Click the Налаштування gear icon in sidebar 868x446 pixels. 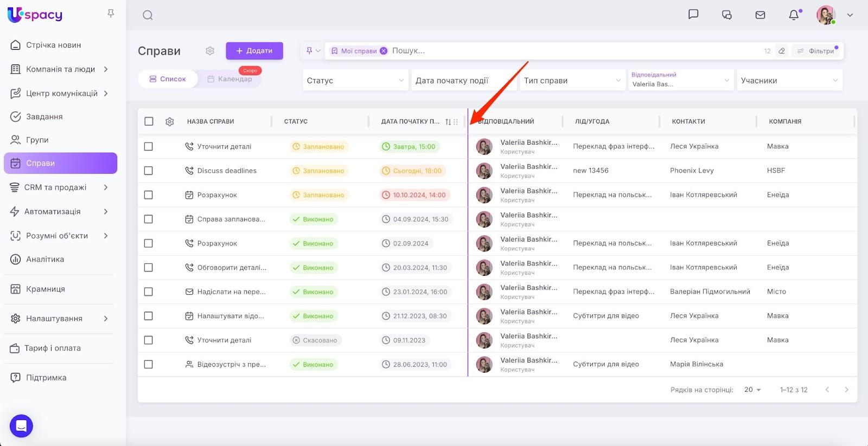pos(16,319)
